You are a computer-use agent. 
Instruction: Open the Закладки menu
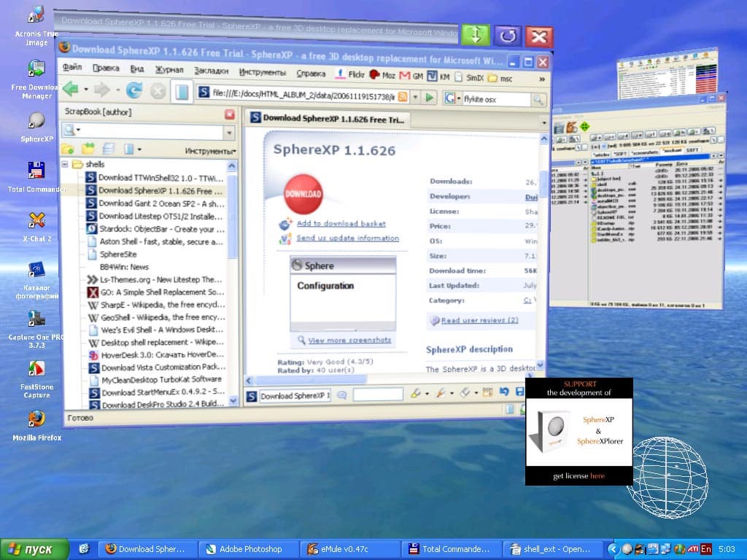click(211, 71)
